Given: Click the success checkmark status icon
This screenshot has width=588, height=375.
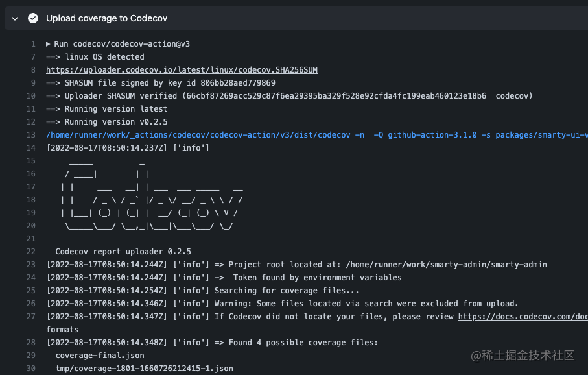Looking at the screenshot, I should click(33, 19).
